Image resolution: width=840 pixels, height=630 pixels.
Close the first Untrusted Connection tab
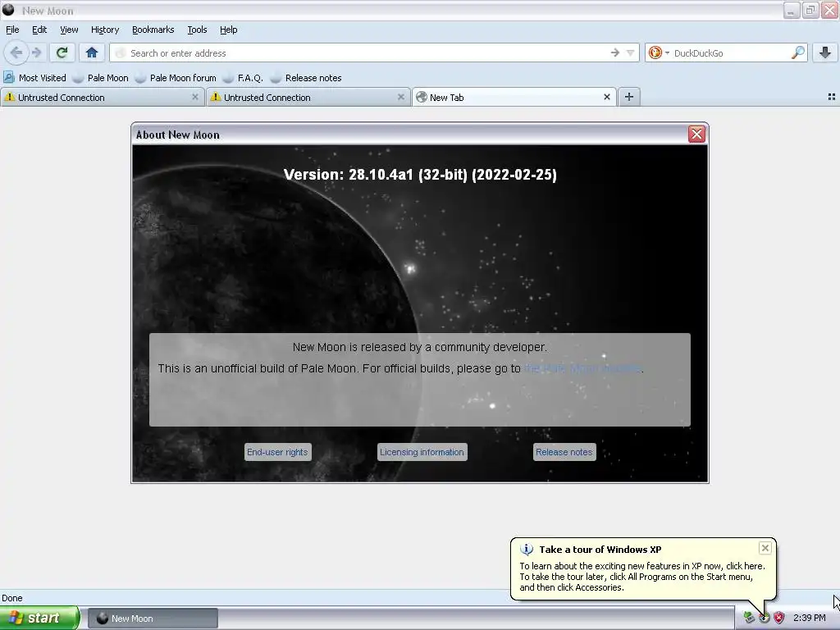point(195,97)
